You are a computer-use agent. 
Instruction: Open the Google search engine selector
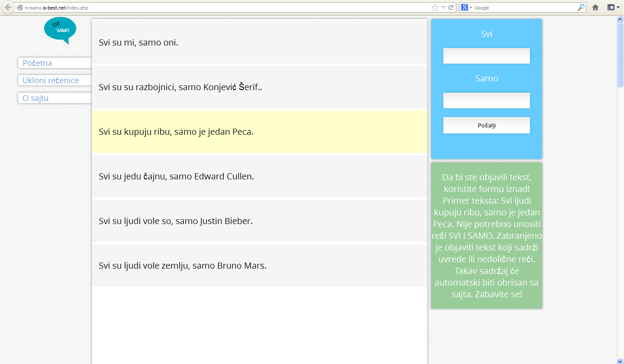[466, 7]
